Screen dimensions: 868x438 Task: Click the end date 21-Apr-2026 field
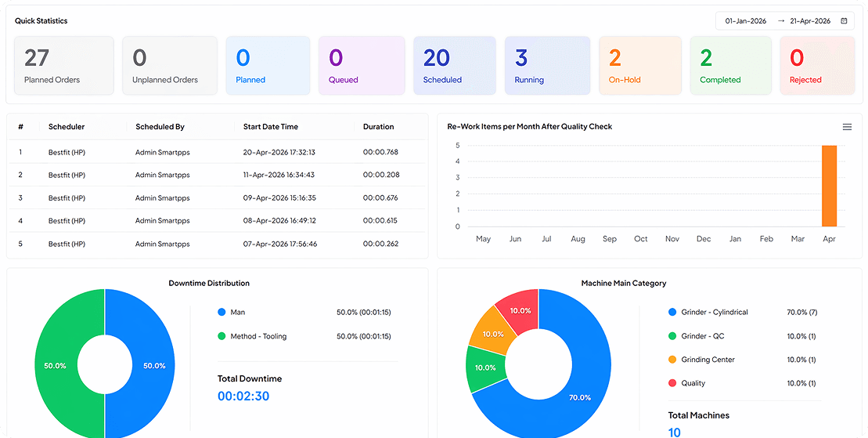pos(810,21)
